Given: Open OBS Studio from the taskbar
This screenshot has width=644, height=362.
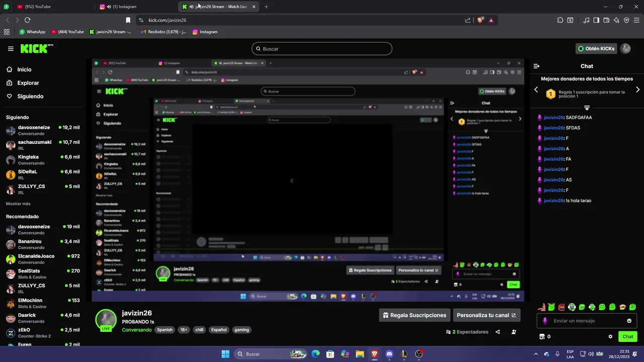Looking at the screenshot, I should 419,354.
